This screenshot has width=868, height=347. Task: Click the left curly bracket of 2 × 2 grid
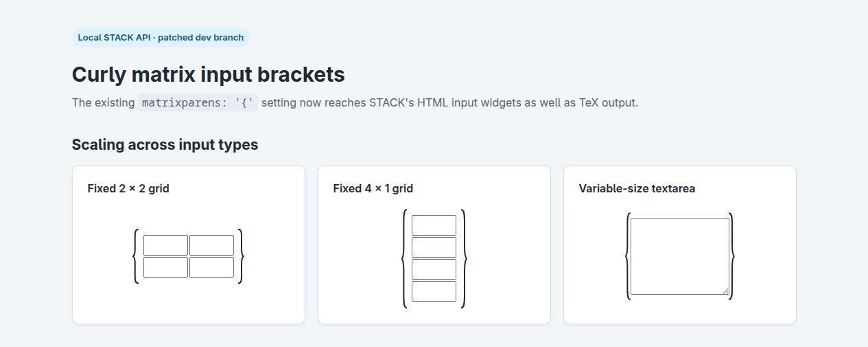tap(137, 256)
